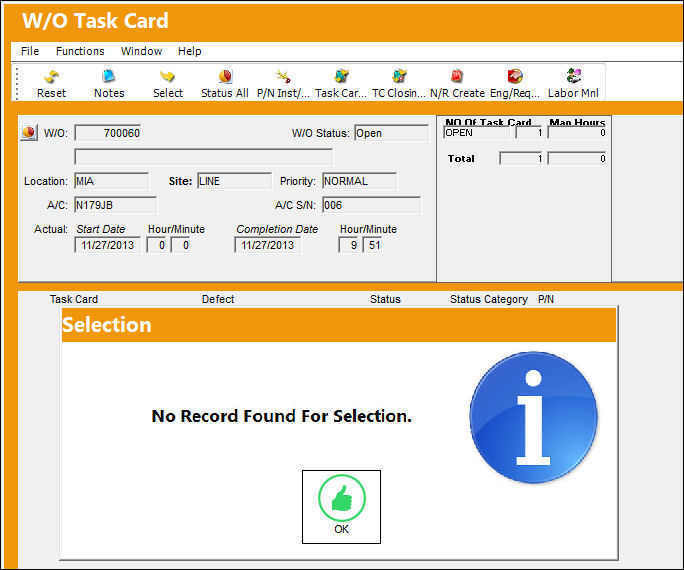The image size is (684, 570).
Task: Click the Status Category column header
Action: pyautogui.click(x=489, y=299)
